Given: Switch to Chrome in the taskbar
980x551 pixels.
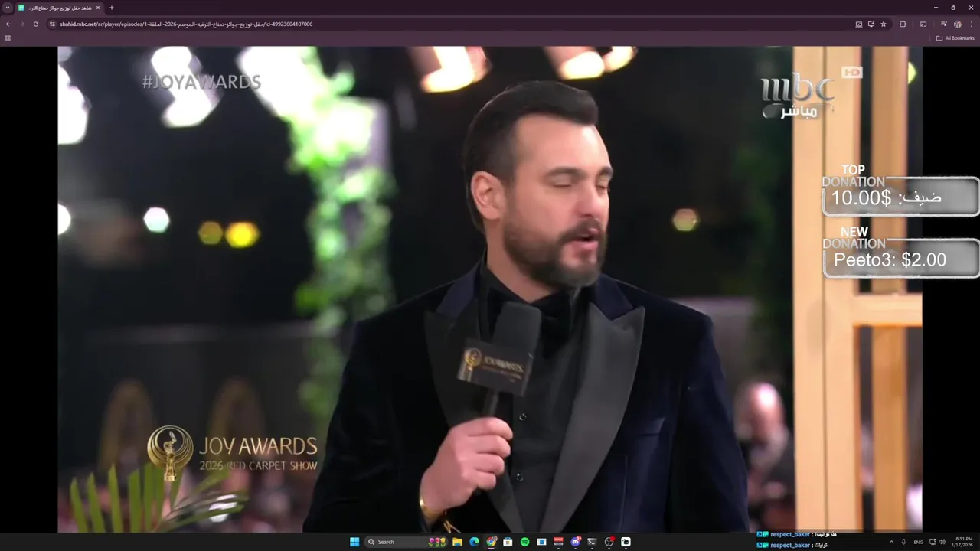Looking at the screenshot, I should [492, 542].
